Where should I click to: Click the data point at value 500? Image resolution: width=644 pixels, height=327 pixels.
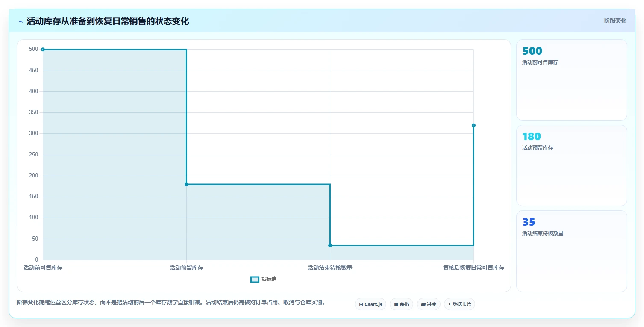click(x=43, y=50)
